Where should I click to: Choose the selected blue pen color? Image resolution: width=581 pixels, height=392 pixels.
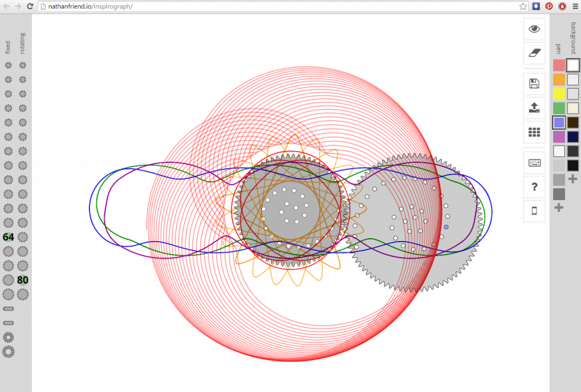(x=558, y=123)
